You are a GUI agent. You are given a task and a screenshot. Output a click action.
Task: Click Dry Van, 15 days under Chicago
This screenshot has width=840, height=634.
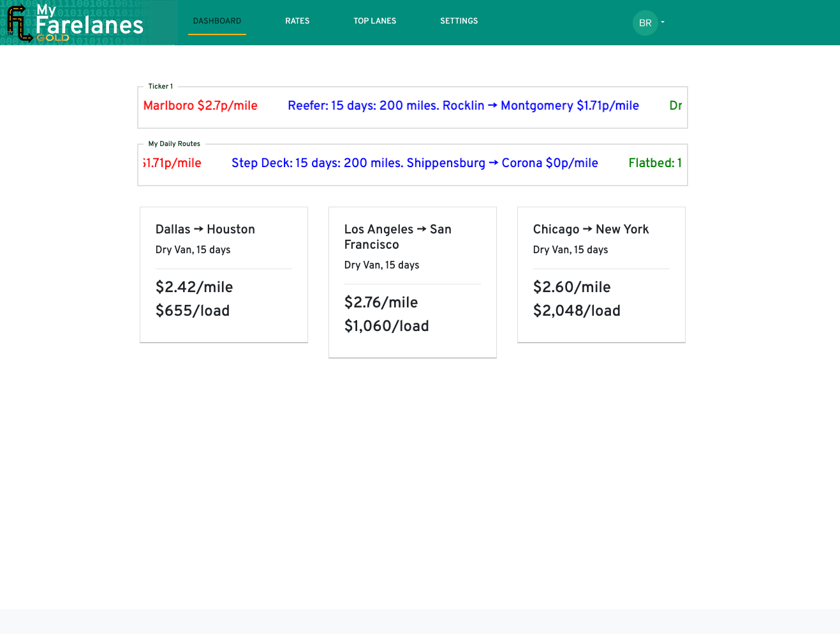click(571, 250)
